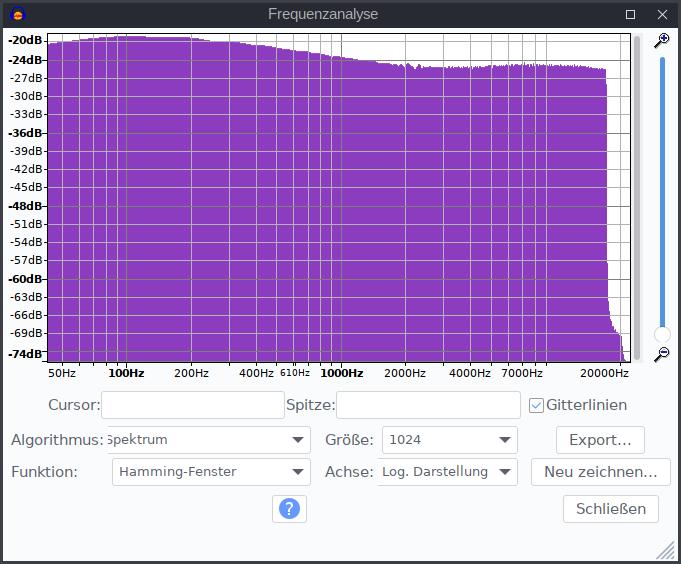Open the Funktion Hamming-Fenster dropdown
The height and width of the screenshot is (564, 681).
pyautogui.click(x=211, y=472)
